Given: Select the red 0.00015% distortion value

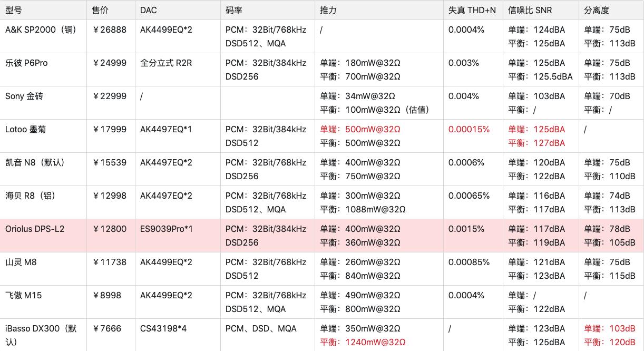Looking at the screenshot, I should pyautogui.click(x=469, y=130).
